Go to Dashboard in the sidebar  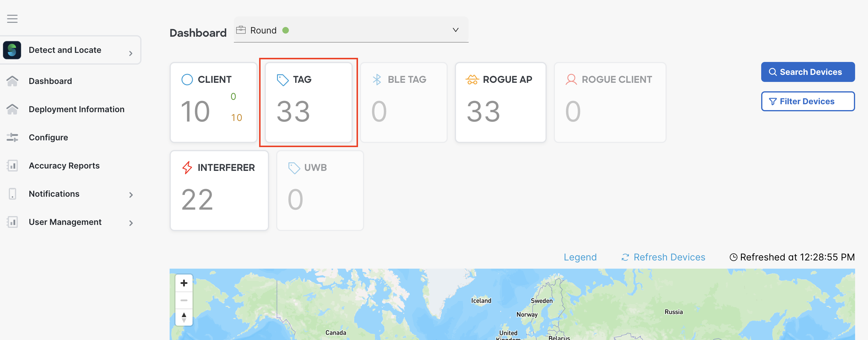50,81
